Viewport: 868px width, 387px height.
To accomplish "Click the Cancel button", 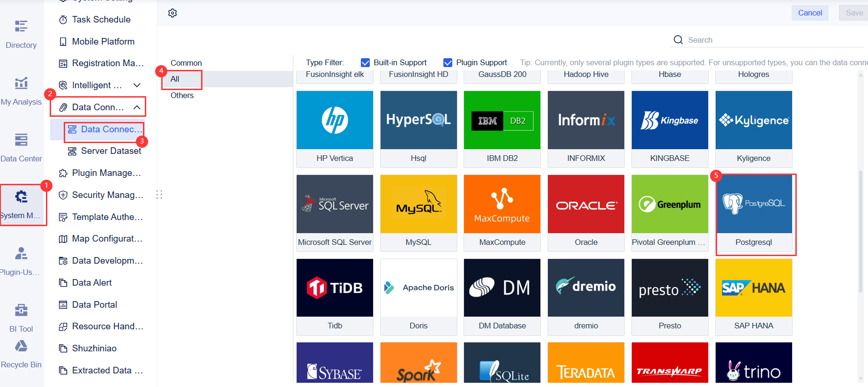I will [x=810, y=13].
